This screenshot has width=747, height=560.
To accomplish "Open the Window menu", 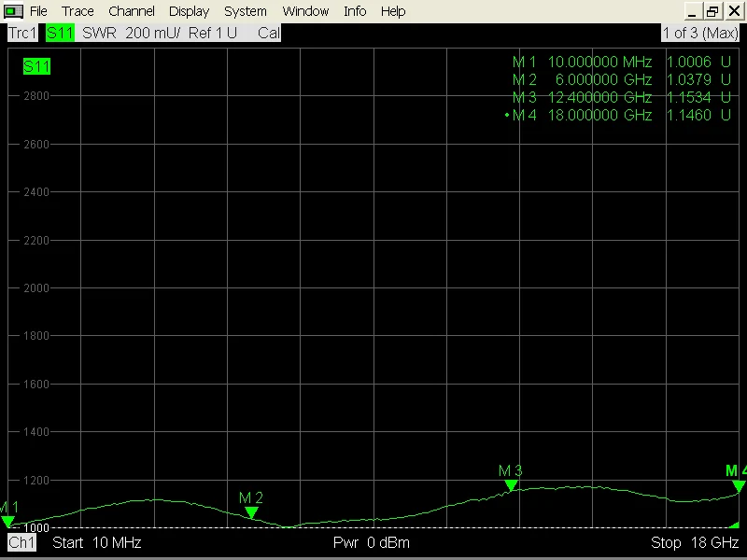I will coord(305,11).
